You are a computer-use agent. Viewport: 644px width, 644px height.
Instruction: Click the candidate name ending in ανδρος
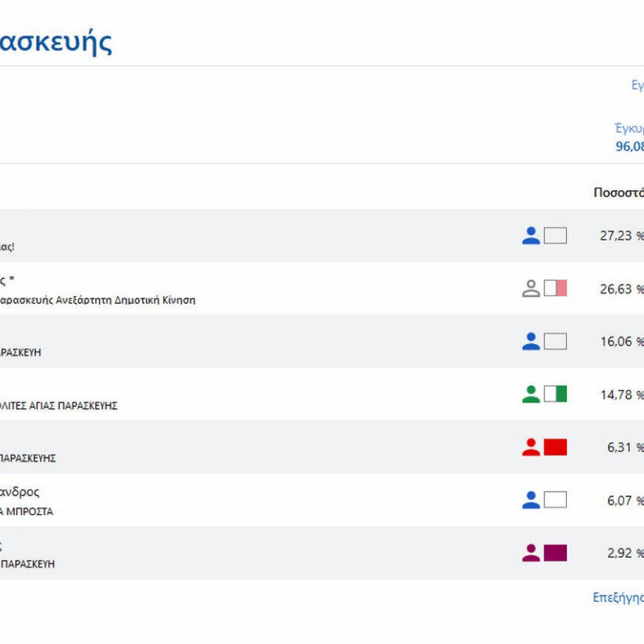[20, 492]
